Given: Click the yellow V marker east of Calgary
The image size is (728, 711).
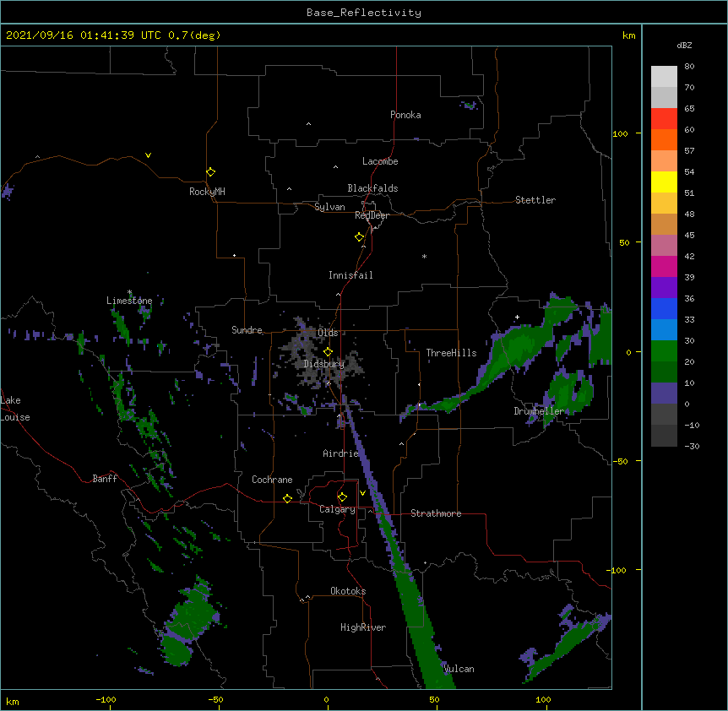Looking at the screenshot, I should pyautogui.click(x=362, y=493).
